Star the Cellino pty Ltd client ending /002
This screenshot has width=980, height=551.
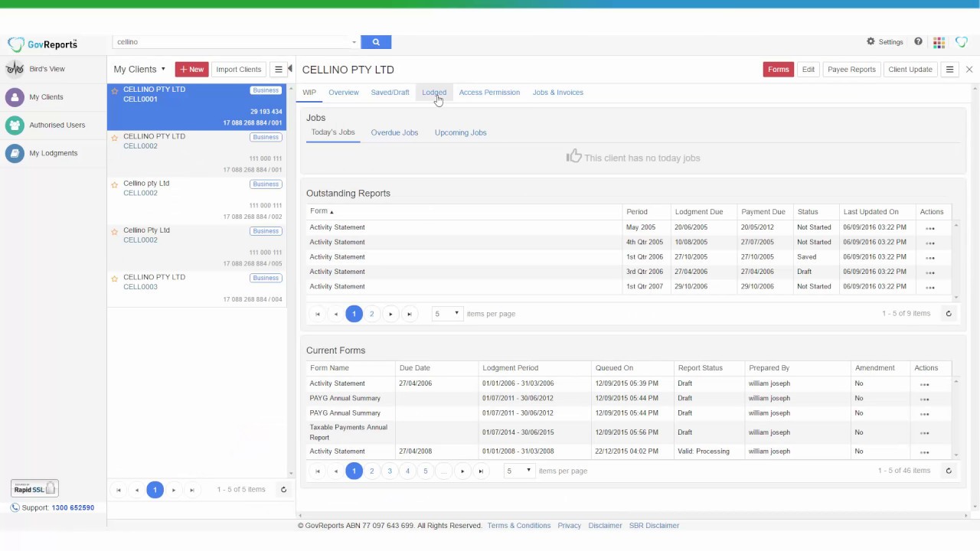(x=115, y=184)
